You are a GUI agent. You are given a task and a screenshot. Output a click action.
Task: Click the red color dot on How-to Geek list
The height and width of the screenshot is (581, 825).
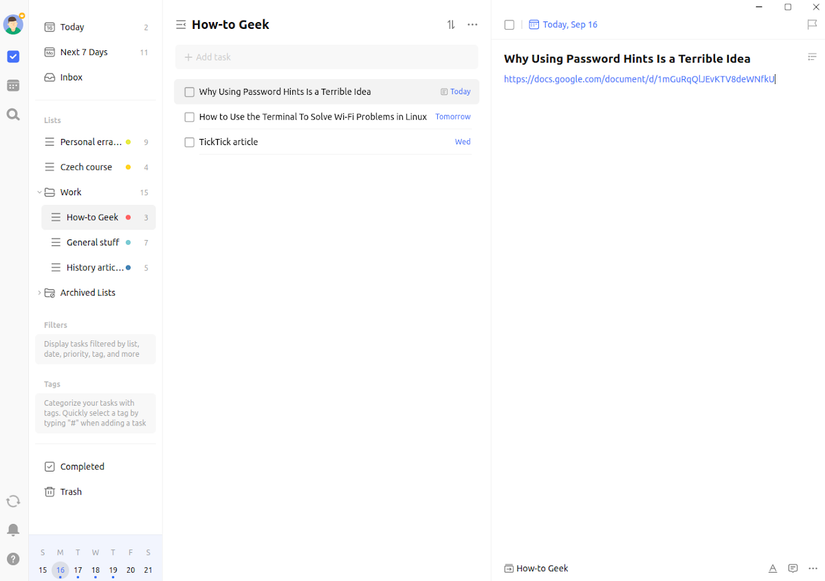(x=128, y=217)
